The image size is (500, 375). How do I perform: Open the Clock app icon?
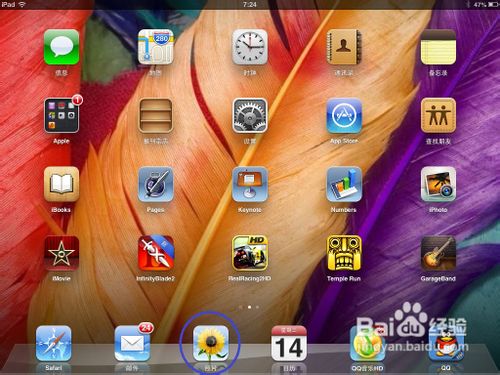250,47
